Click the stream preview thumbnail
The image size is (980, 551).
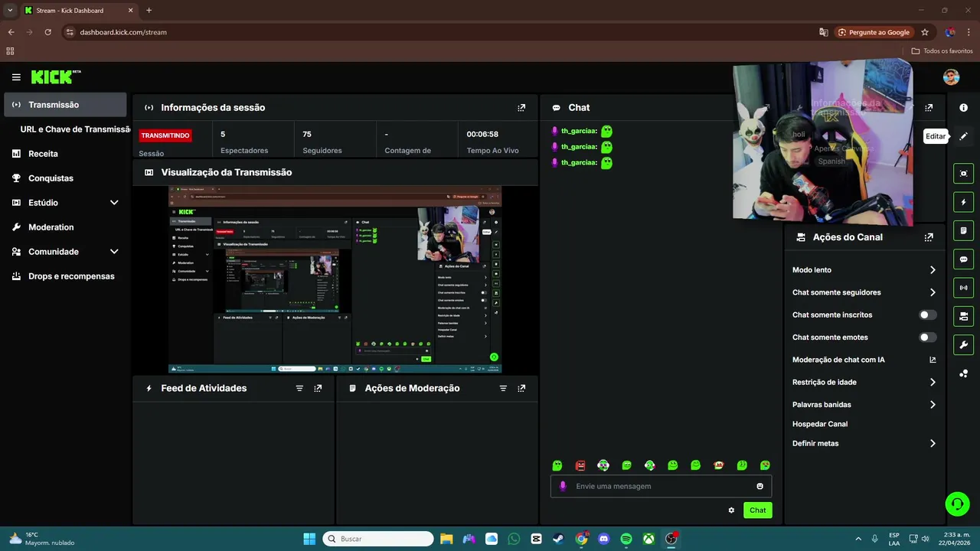[x=335, y=279]
